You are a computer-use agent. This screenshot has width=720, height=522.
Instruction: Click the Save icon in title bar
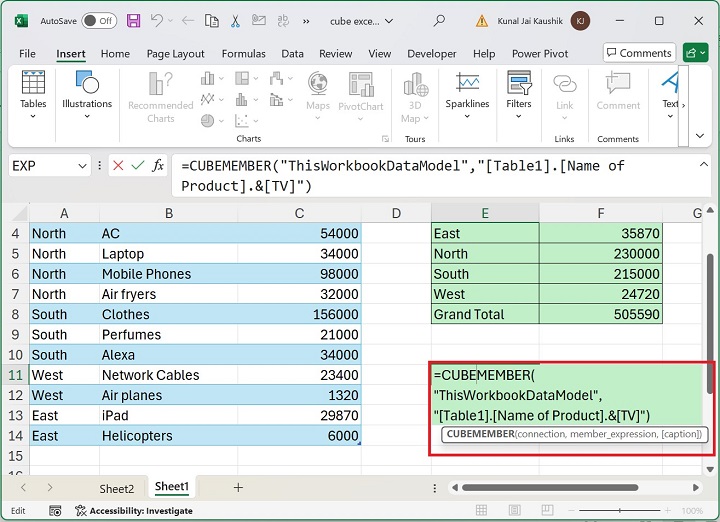point(133,20)
